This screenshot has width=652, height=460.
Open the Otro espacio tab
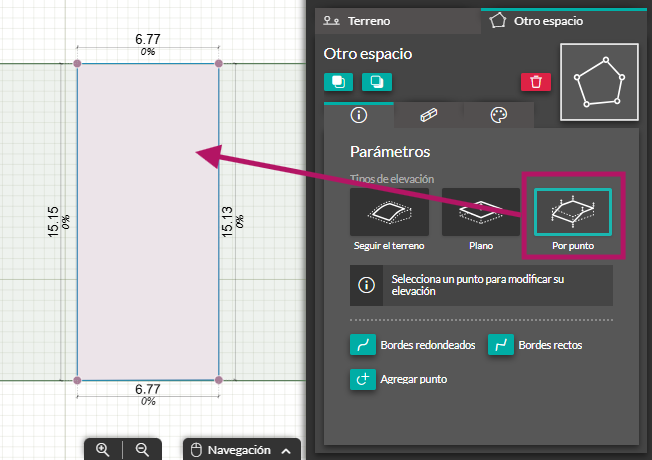tap(564, 21)
